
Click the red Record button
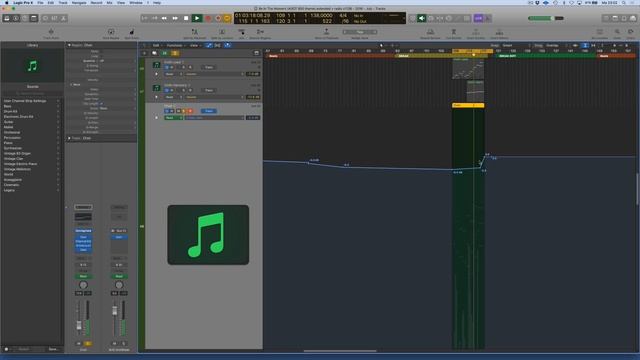click(x=208, y=18)
